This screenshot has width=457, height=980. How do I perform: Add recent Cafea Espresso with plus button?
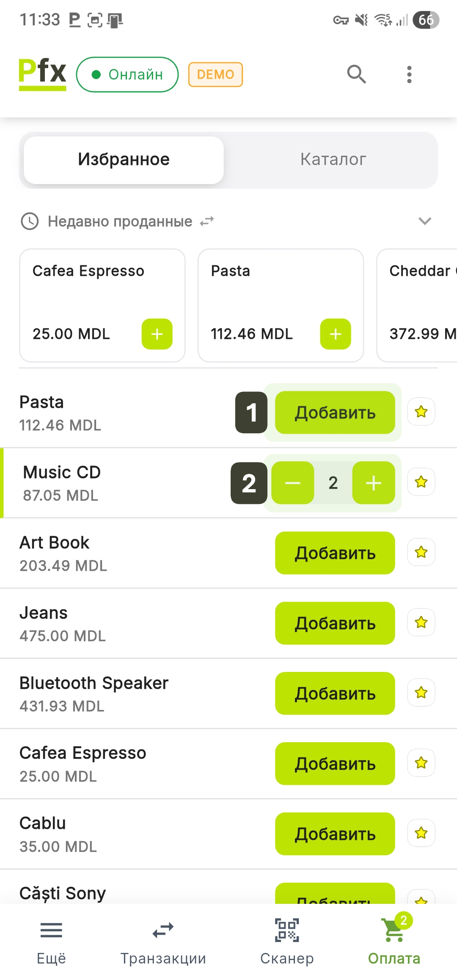click(157, 334)
